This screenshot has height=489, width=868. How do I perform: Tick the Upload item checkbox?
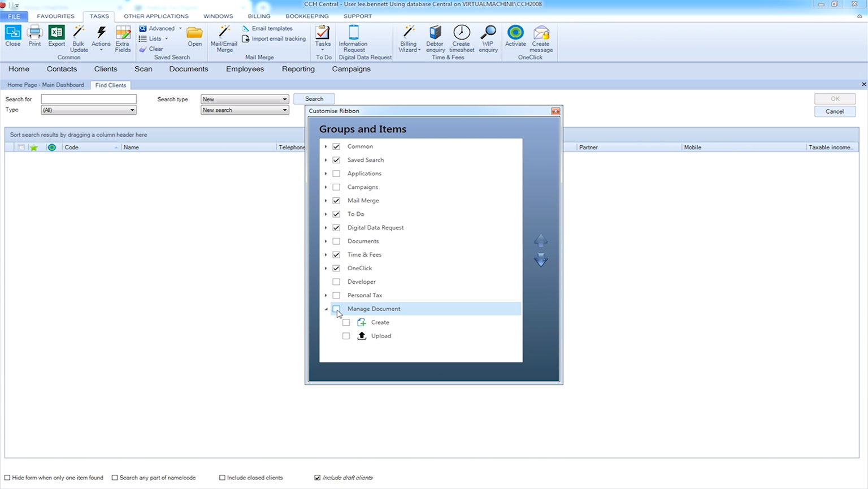point(346,336)
